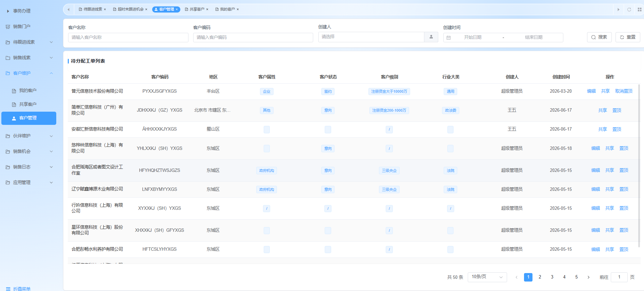Viewport: 644px width, 291px height.
Task: Click 置顶 for 合肥彤畅水利养护有限公司
Action: click(x=624, y=250)
